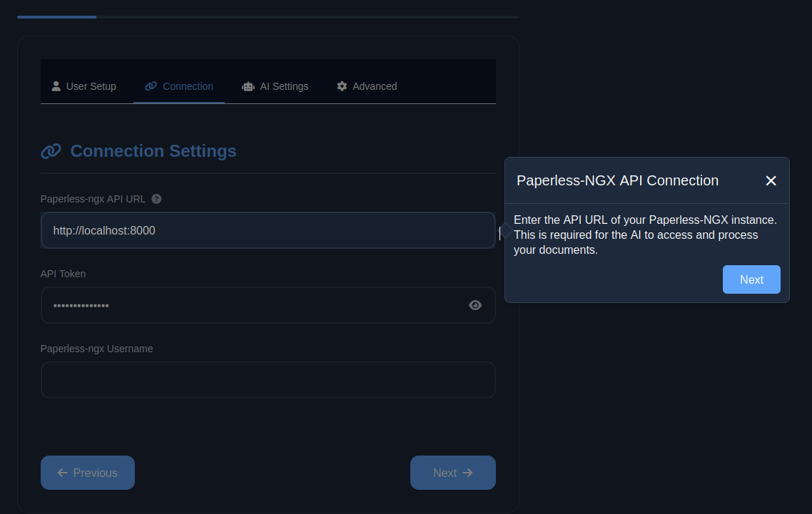
Task: Click the Connection Settings heading text
Action: point(153,151)
